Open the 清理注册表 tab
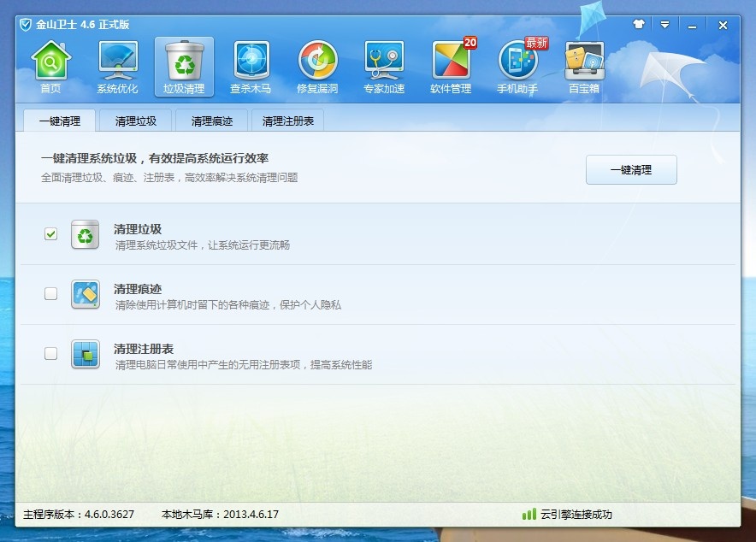This screenshot has width=756, height=542. (288, 121)
